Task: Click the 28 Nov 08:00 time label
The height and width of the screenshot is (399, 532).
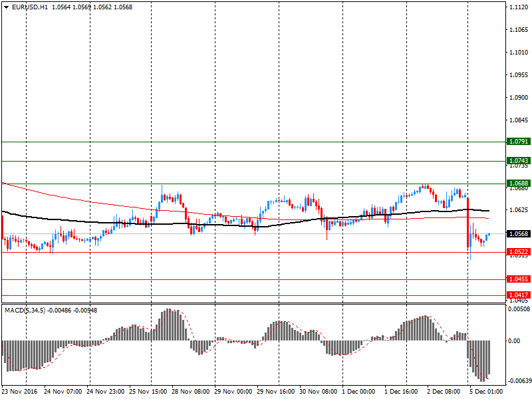Action: pyautogui.click(x=191, y=392)
